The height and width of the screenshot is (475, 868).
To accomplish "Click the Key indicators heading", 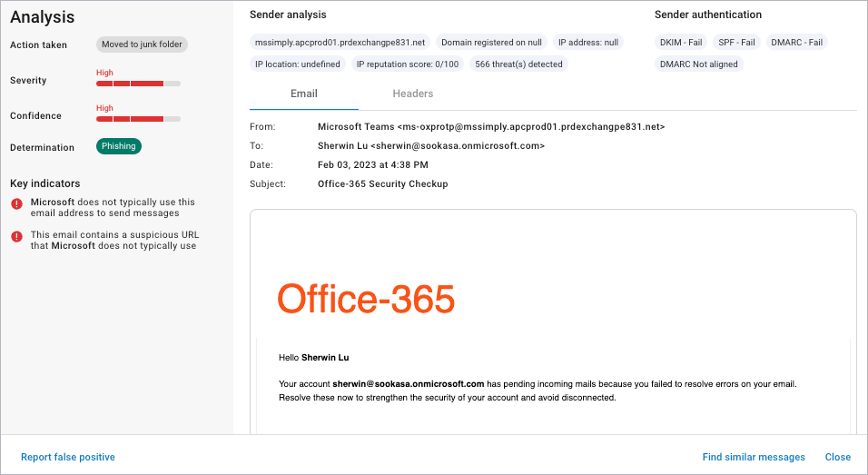I will pyautogui.click(x=44, y=183).
